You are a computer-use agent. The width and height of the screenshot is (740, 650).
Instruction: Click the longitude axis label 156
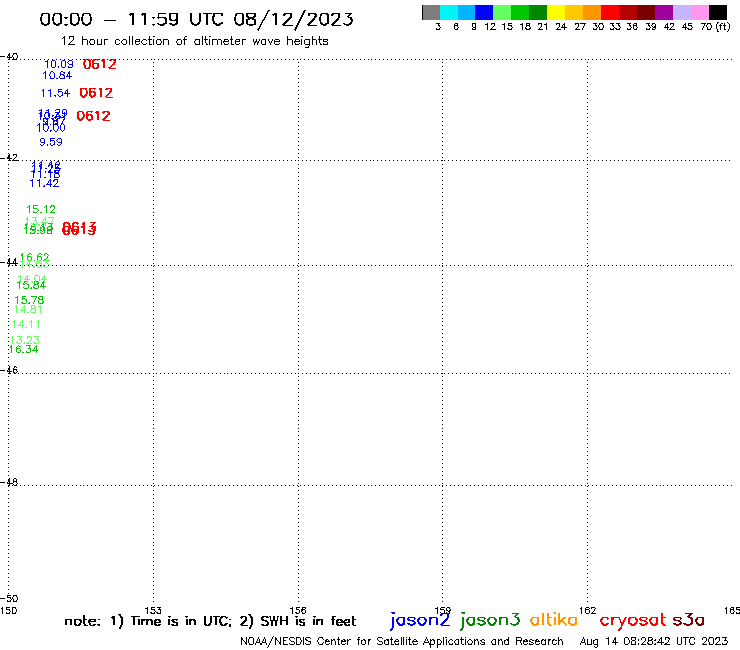tap(298, 610)
